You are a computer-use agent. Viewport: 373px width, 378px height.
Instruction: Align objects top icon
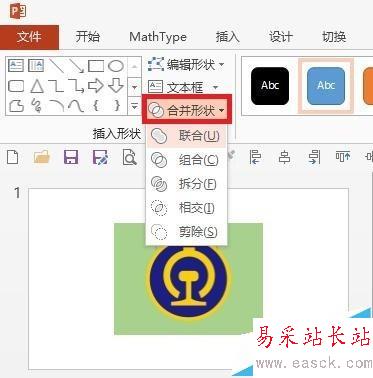(343, 157)
